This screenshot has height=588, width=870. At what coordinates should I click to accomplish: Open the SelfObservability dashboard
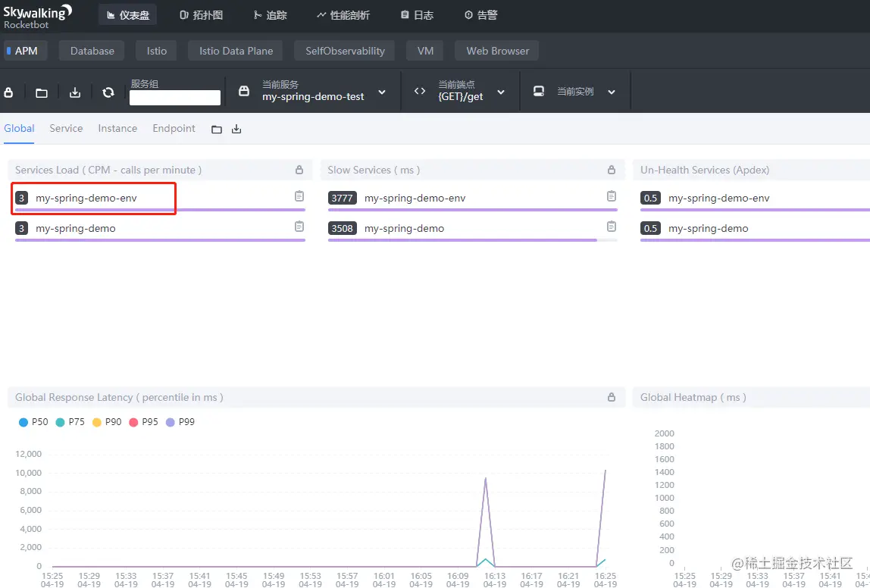tap(345, 51)
